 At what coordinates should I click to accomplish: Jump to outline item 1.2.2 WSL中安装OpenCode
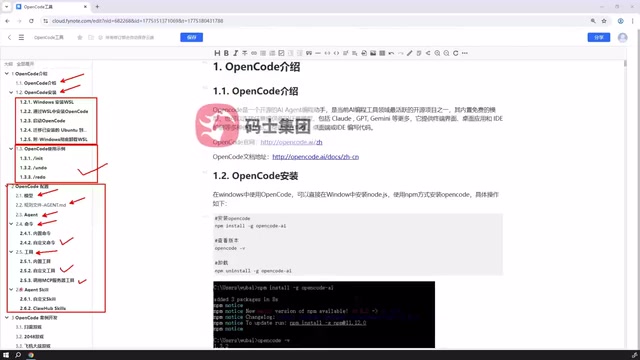(54, 111)
